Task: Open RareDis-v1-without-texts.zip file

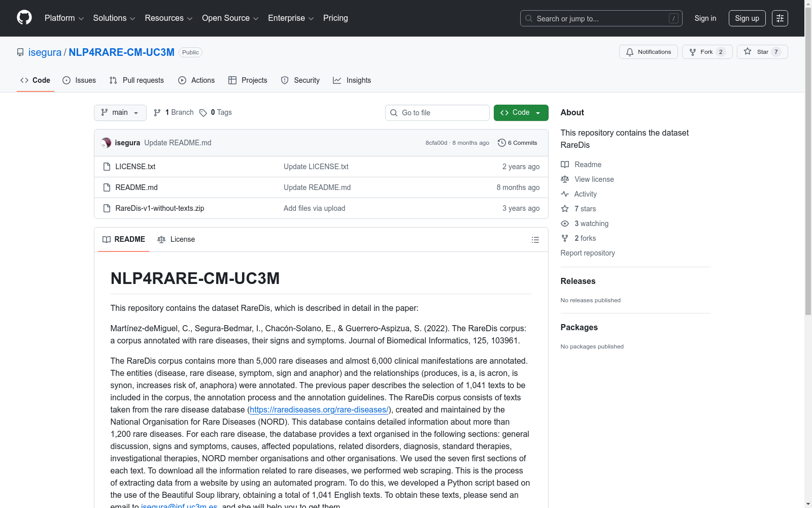Action: pos(160,208)
